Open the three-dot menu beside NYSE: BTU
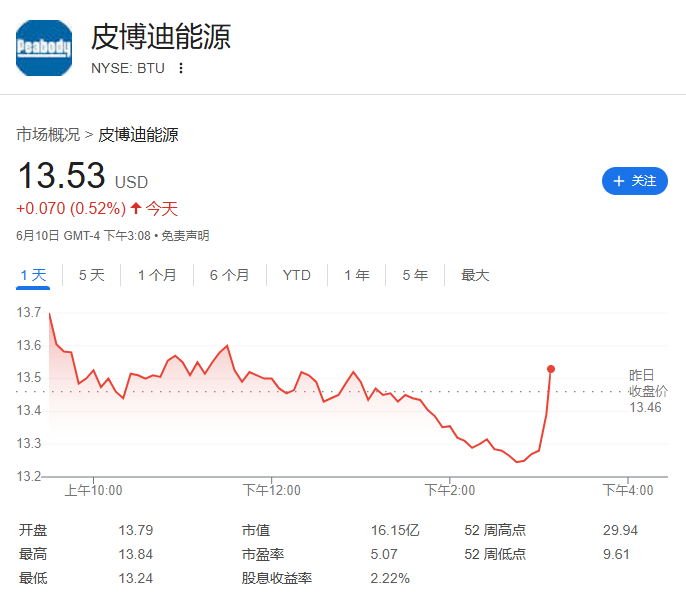The height and width of the screenshot is (594, 686). 181,68
